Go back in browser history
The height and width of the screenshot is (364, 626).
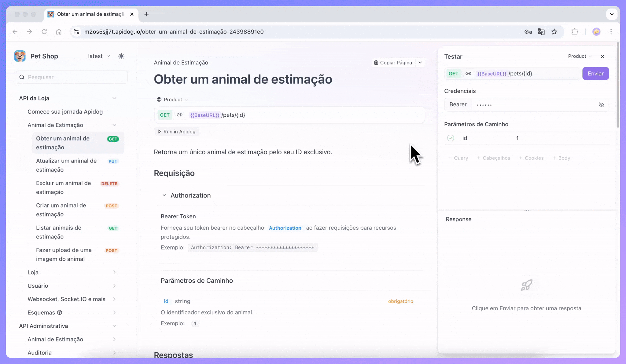click(x=15, y=32)
